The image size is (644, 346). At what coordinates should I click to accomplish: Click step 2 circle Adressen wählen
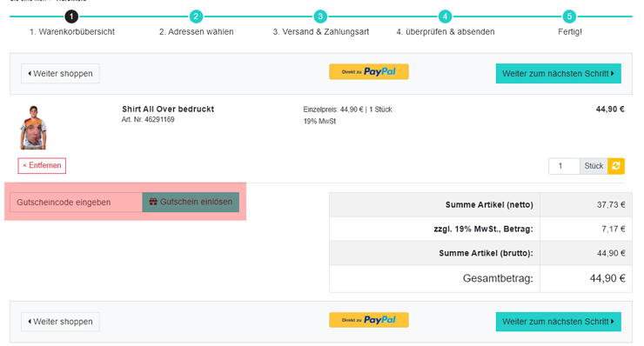pyautogui.click(x=196, y=17)
